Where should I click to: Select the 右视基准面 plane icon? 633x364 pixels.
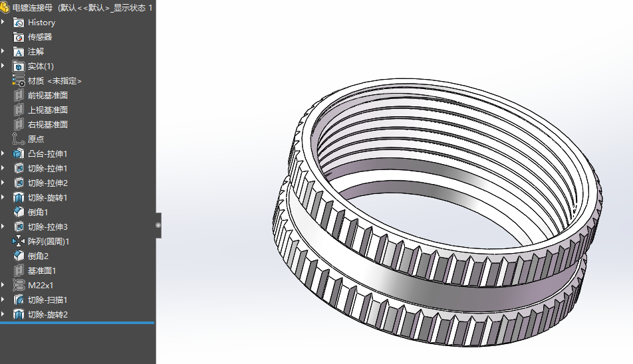19,125
